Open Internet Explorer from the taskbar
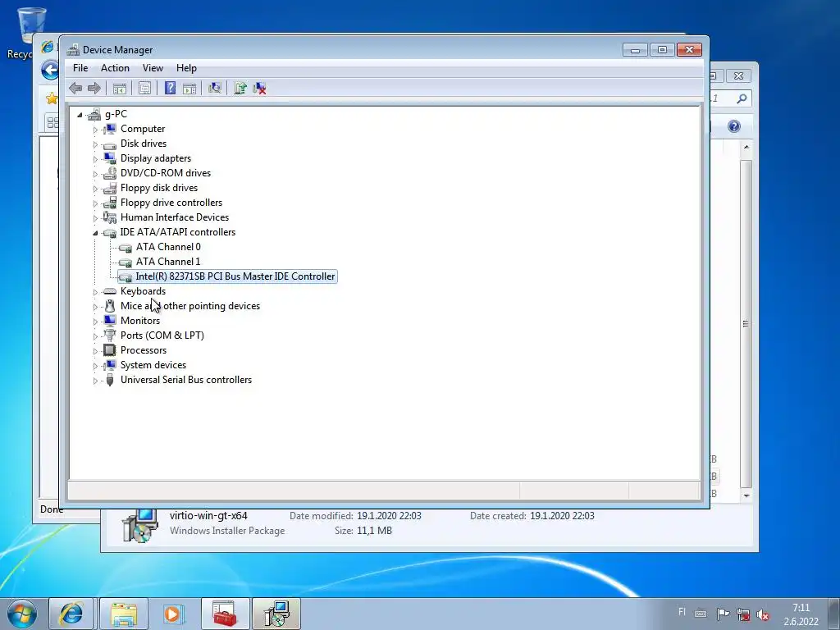Viewport: 840px width, 630px height. 71,614
